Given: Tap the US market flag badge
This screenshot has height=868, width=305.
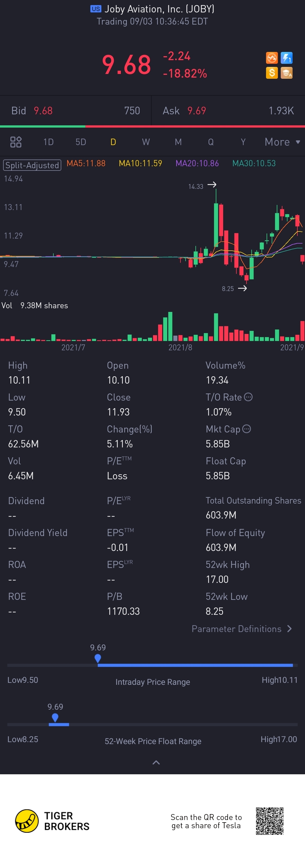Looking at the screenshot, I should 96,9.
